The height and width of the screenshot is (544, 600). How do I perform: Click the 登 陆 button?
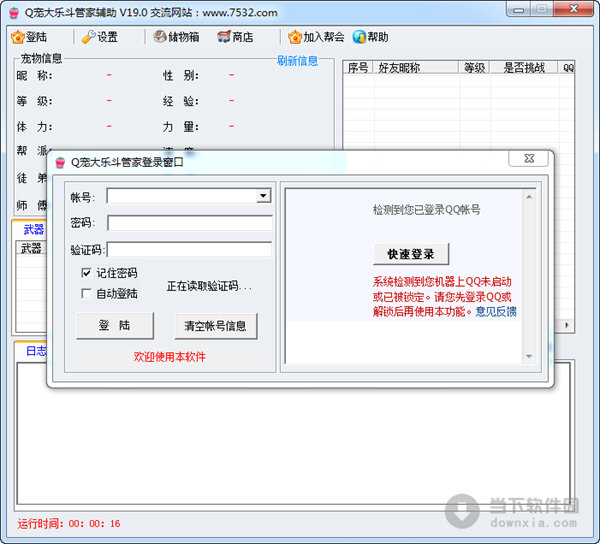115,325
